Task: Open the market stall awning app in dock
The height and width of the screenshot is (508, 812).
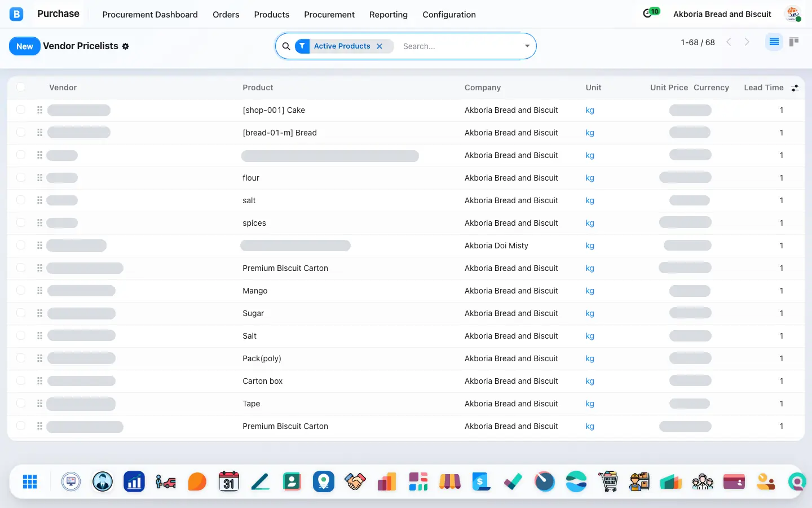Action: click(450, 481)
